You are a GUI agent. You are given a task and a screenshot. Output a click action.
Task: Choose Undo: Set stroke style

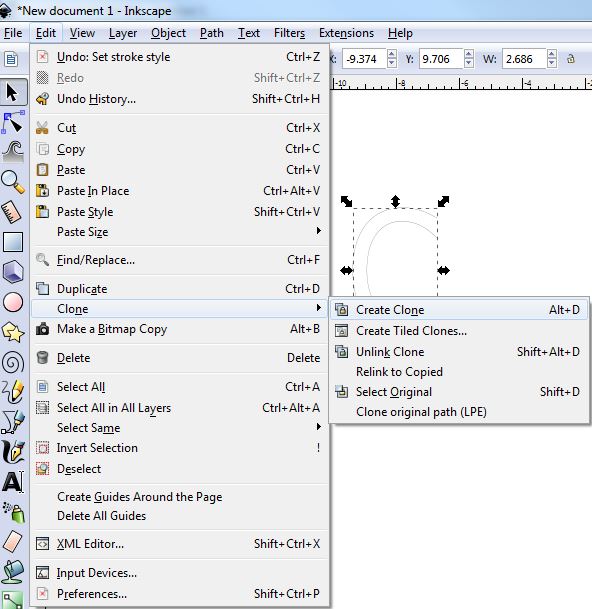(x=180, y=57)
